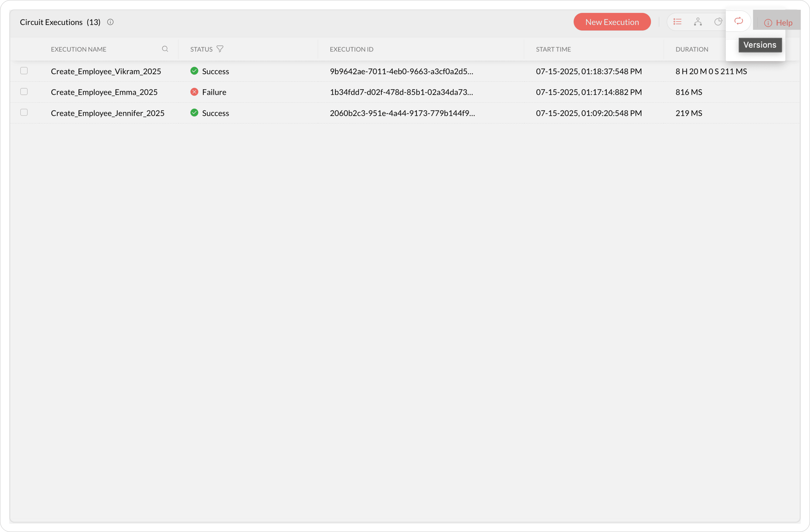Open the Help link
The image size is (810, 532).
click(x=779, y=23)
